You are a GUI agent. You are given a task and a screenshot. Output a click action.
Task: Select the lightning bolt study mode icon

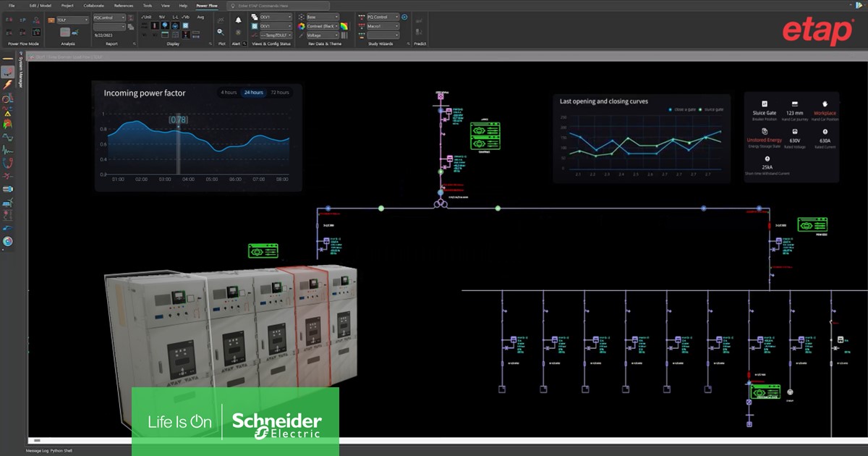pyautogui.click(x=7, y=85)
